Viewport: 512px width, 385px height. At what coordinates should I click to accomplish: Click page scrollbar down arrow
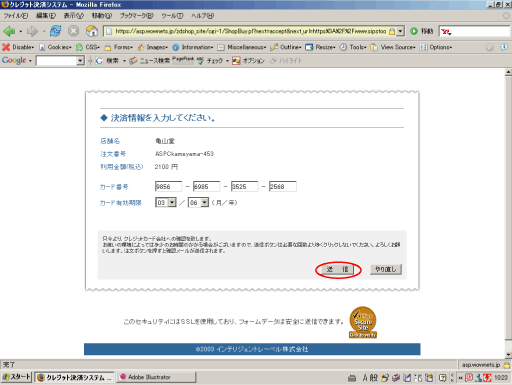[508, 354]
